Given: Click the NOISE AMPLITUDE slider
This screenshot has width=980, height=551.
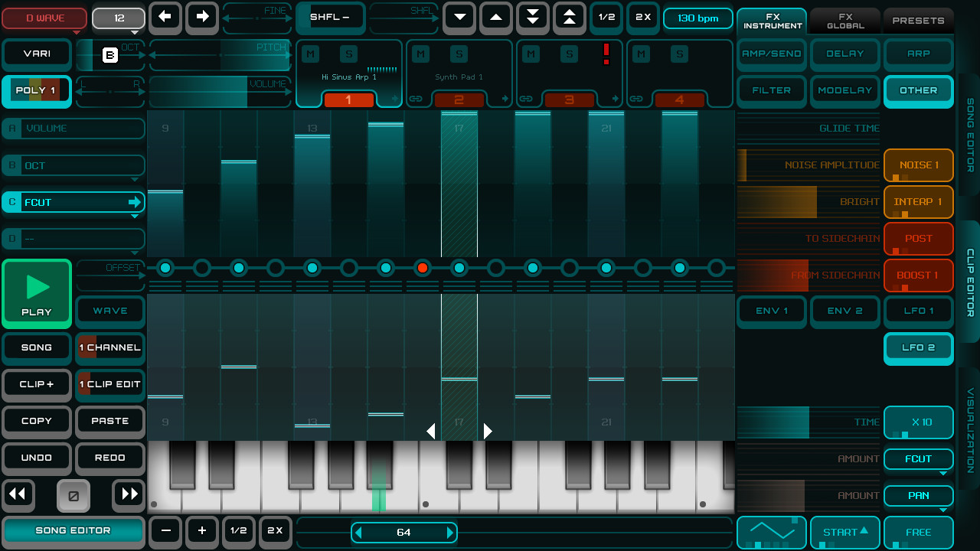Looking at the screenshot, I should pyautogui.click(x=808, y=165).
